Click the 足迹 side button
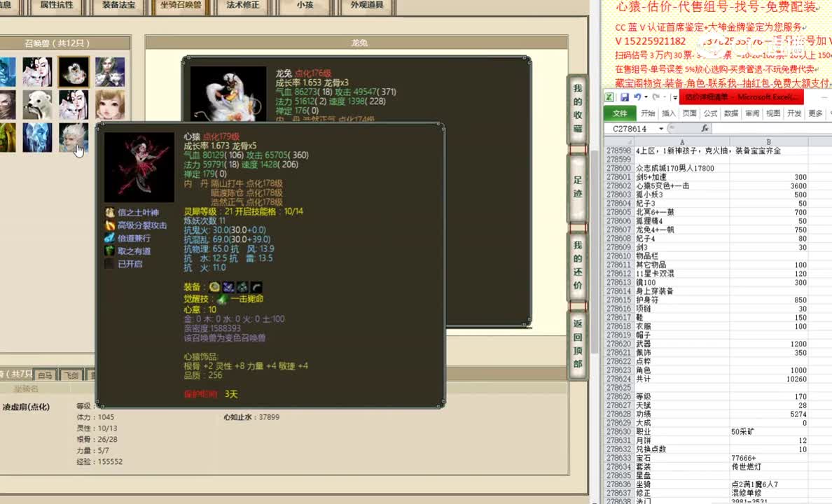Screen dimensions: 832x504 578,187
